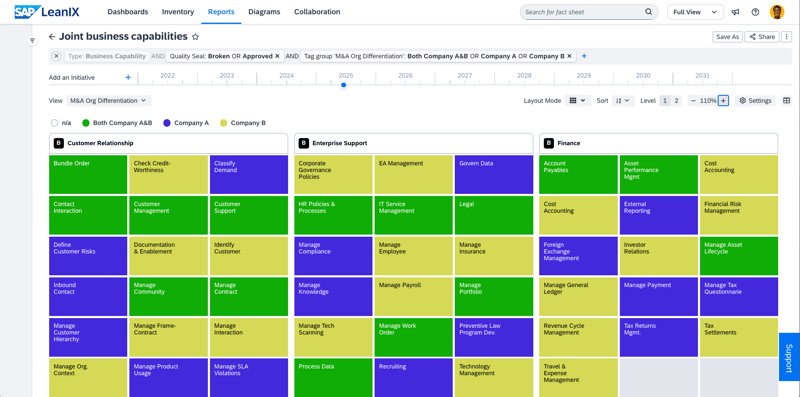Open the Customer Support tile
800x397 pixels.
click(248, 215)
